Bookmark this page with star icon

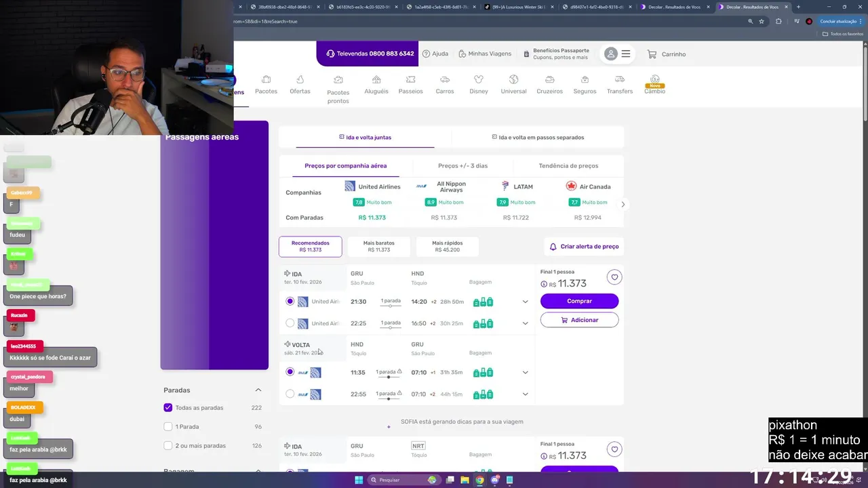click(x=761, y=21)
